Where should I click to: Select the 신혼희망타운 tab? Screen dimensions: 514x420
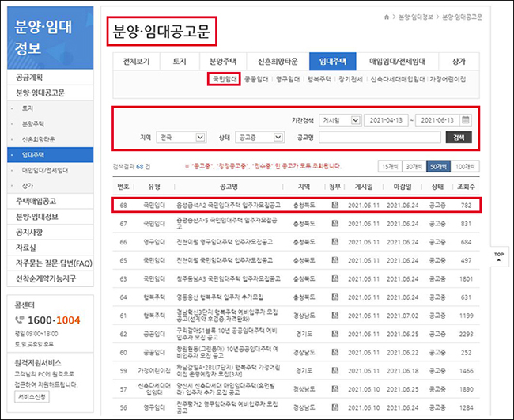[278, 62]
